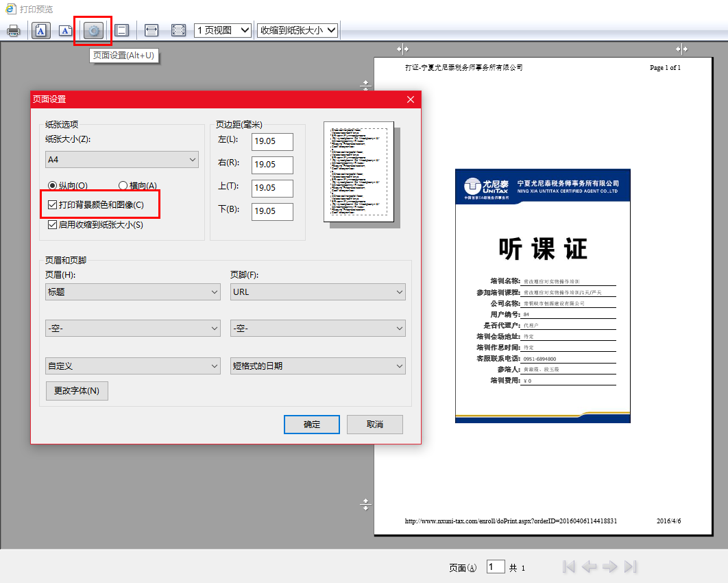Image resolution: width=728 pixels, height=583 pixels.
Task: Go to last page arrow
Action: 631,567
